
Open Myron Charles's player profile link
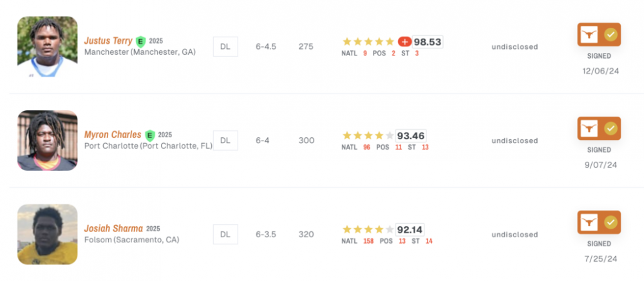[113, 135]
